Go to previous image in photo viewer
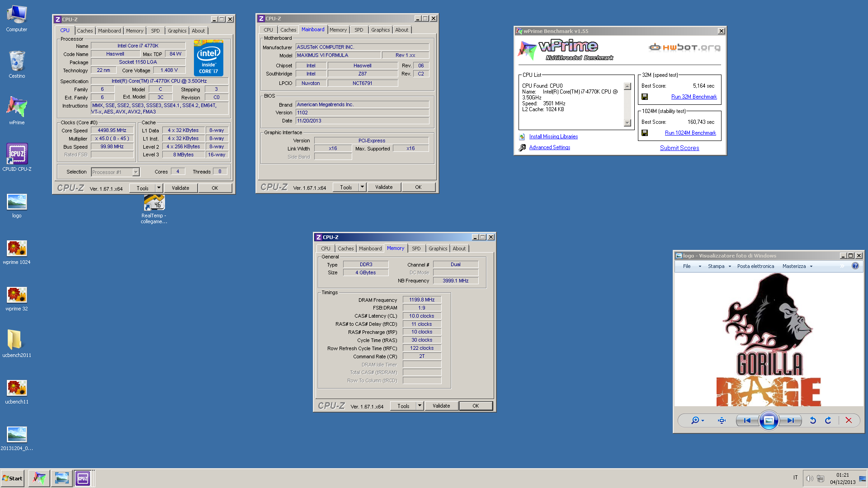The image size is (868, 488). pyautogui.click(x=747, y=420)
